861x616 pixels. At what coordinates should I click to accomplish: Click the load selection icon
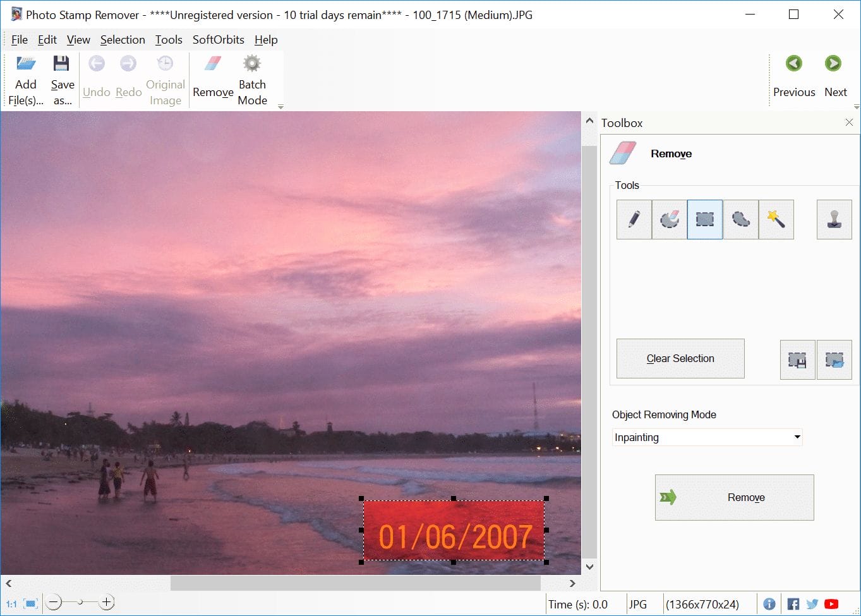(834, 360)
